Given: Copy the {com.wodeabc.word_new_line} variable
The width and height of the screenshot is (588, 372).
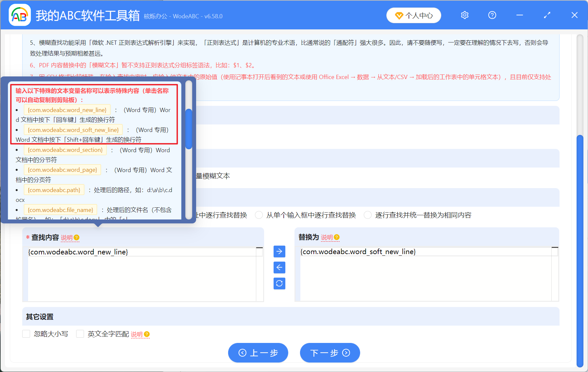Looking at the screenshot, I should pos(67,110).
